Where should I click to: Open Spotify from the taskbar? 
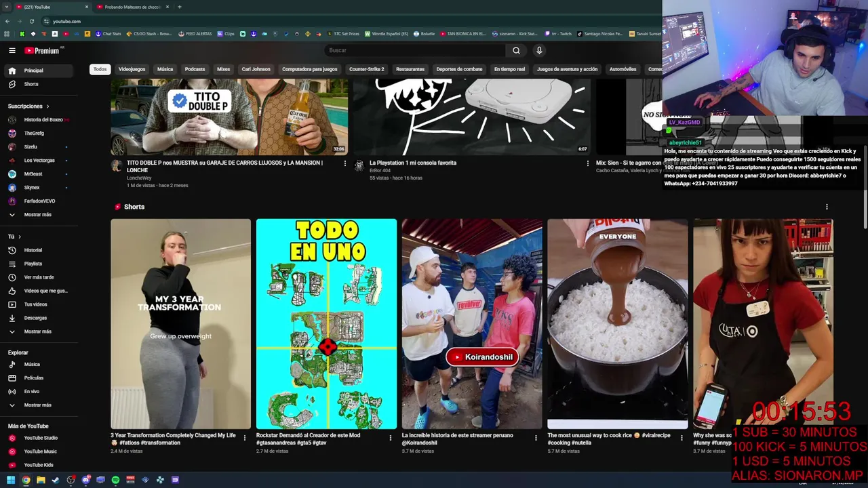click(x=115, y=480)
